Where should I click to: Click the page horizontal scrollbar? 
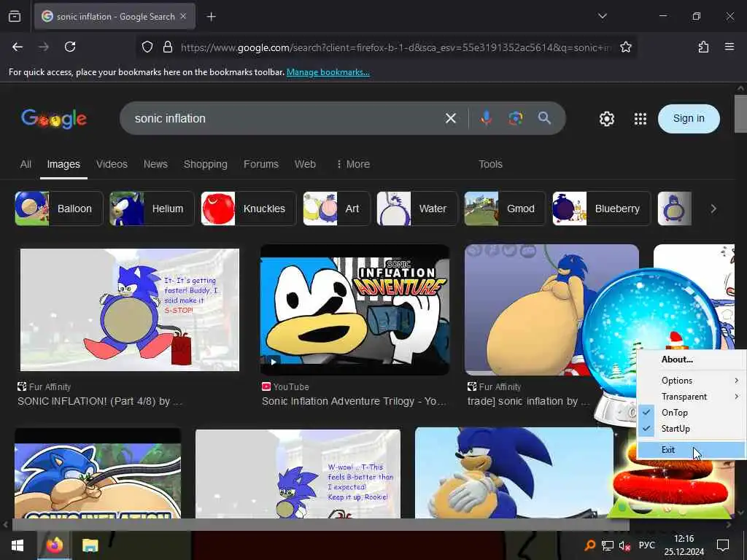tap(320, 525)
